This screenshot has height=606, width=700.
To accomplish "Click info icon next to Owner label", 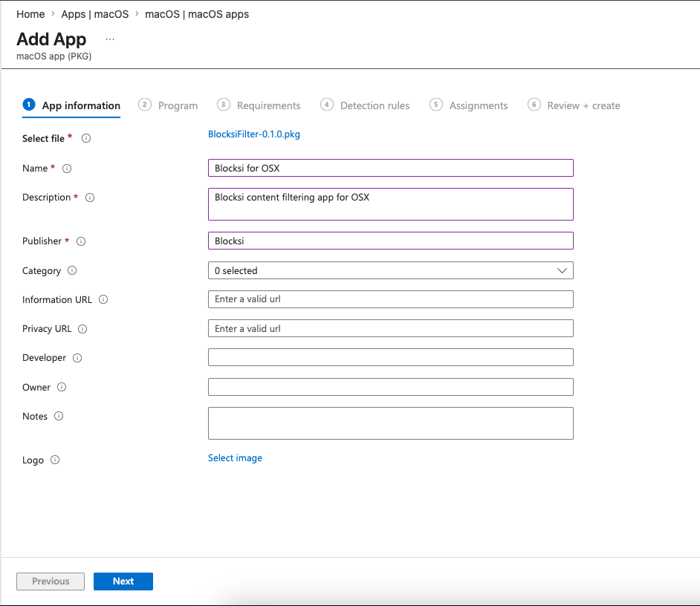I will [62, 387].
